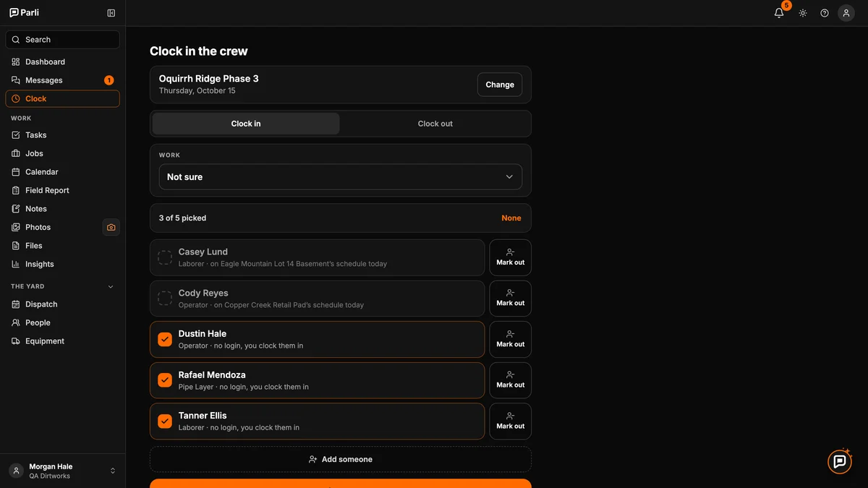
Task: Uncheck Rafael Mendoza's checkbox
Action: tap(165, 380)
